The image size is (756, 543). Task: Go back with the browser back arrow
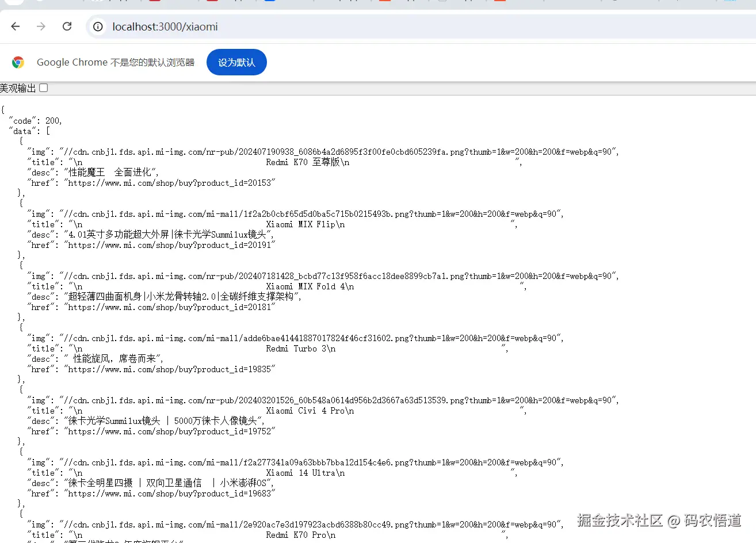pos(16,26)
